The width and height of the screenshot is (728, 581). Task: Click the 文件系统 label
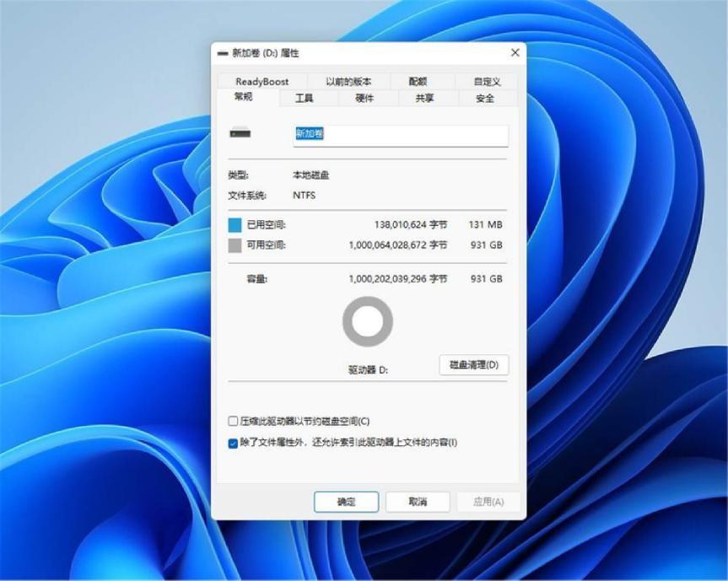[x=247, y=196]
